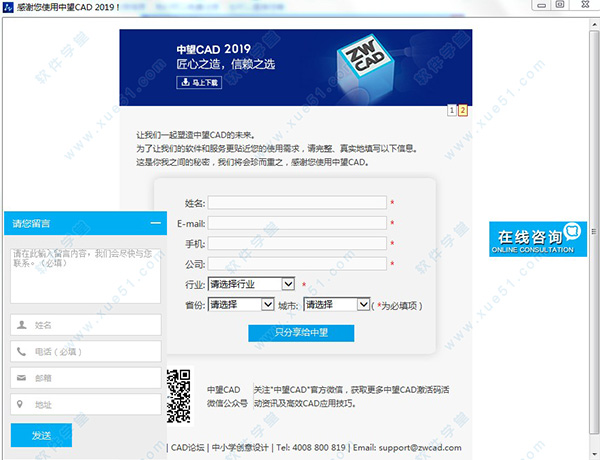Click the 只分享给中望 submit button
600x460 pixels.
pyautogui.click(x=301, y=333)
